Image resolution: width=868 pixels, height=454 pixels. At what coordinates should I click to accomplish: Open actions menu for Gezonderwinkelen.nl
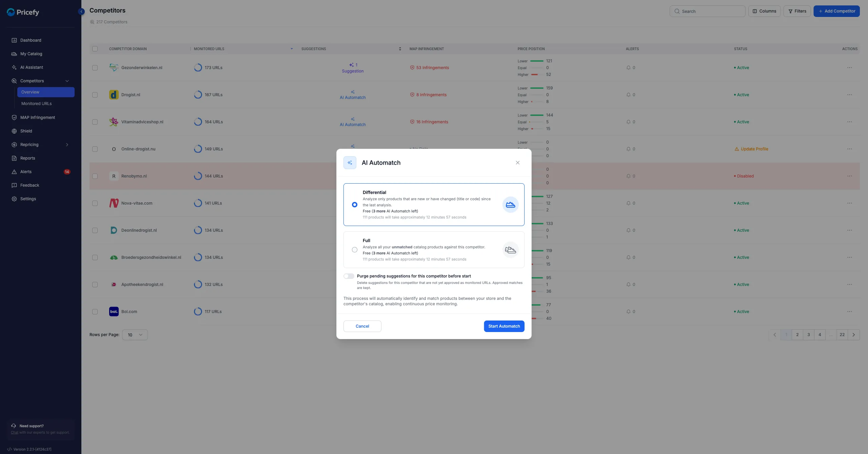tap(849, 68)
